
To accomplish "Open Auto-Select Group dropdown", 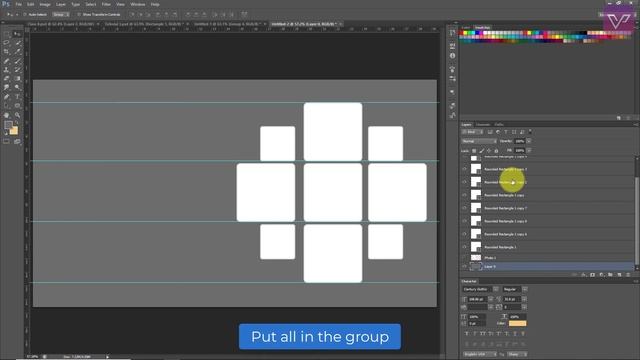I will (60, 14).
